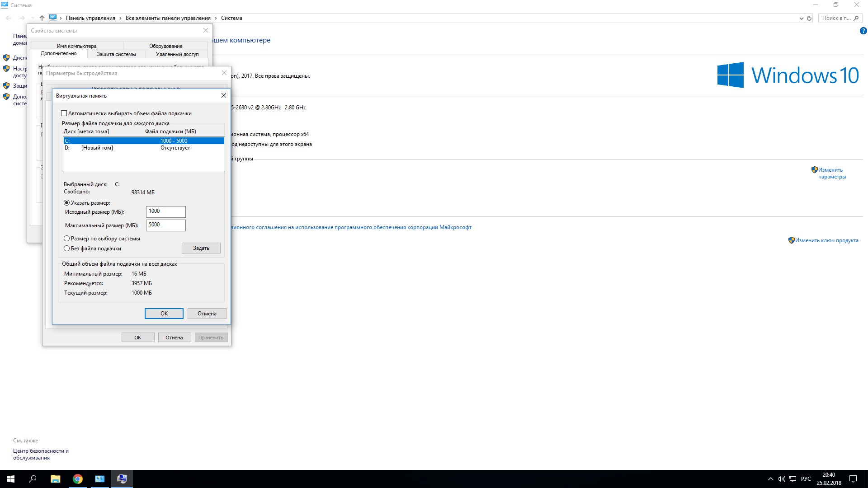
Task: Show hidden tray icons chevron
Action: pyautogui.click(x=770, y=479)
